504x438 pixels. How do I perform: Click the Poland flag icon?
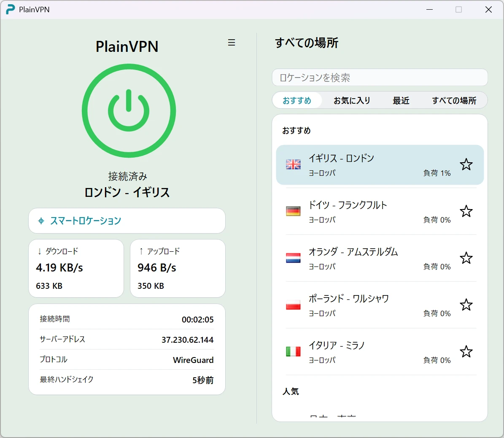293,305
